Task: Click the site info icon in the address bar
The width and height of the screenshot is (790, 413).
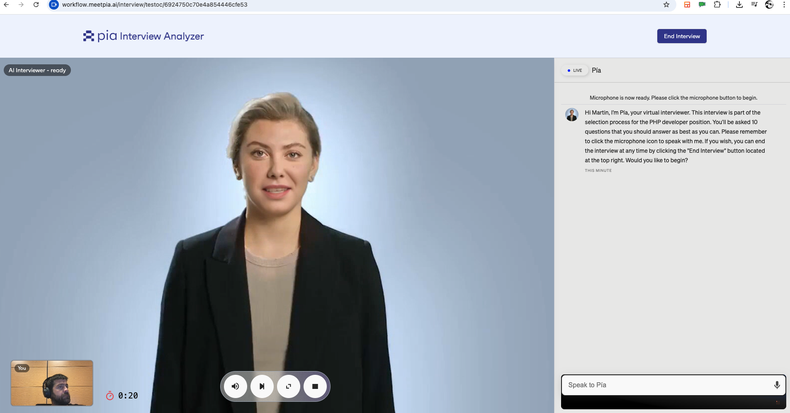Action: tap(54, 5)
